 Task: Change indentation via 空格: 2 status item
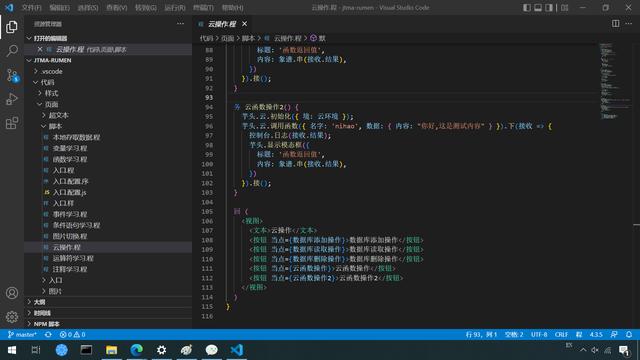point(514,335)
